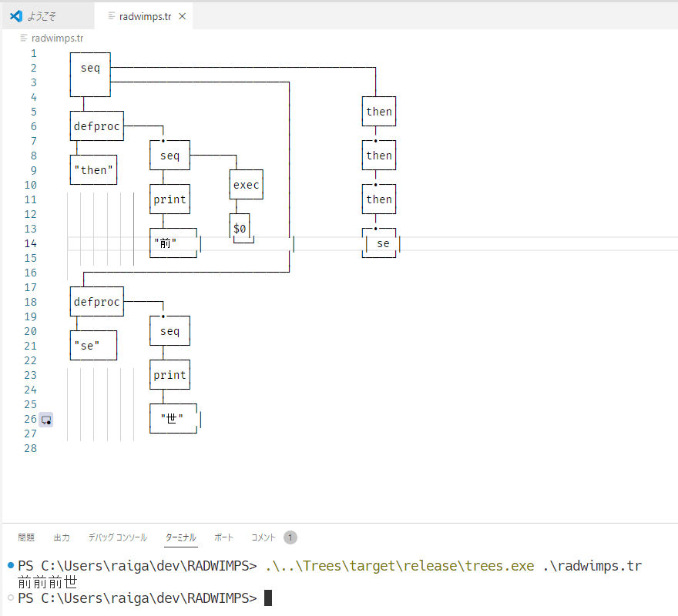
Task: Open the ポート ports panel tab
Action: coord(223,537)
